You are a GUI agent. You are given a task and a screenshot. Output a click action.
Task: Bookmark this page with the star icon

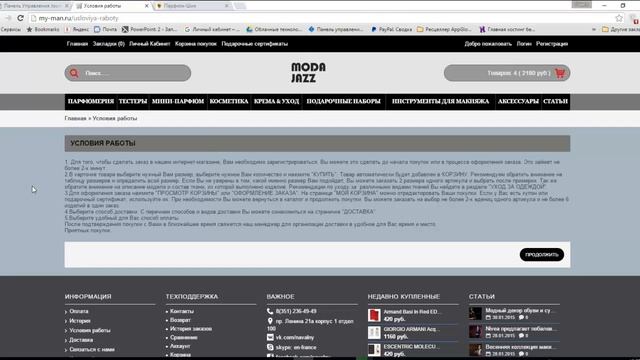(x=619, y=18)
